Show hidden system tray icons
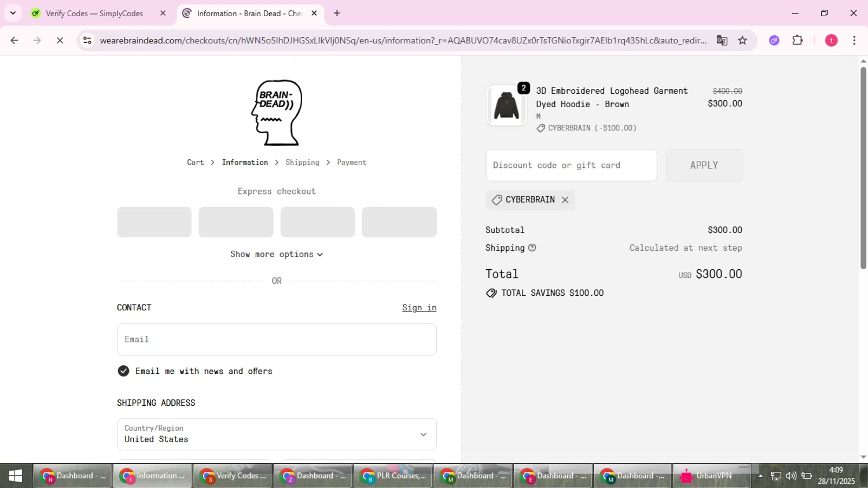This screenshot has width=868, height=488. [x=760, y=476]
